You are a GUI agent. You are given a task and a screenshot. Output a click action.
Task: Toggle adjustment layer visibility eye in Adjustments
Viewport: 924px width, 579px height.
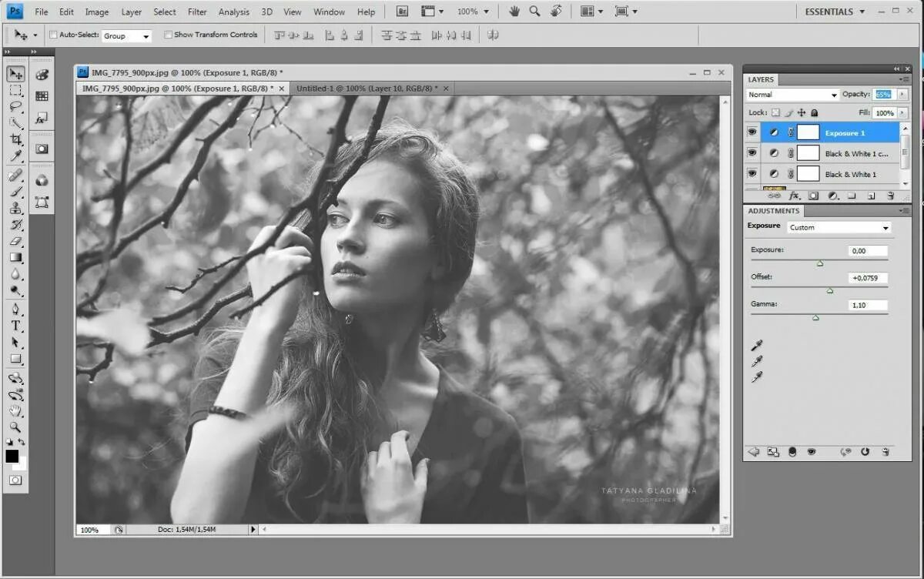811,452
